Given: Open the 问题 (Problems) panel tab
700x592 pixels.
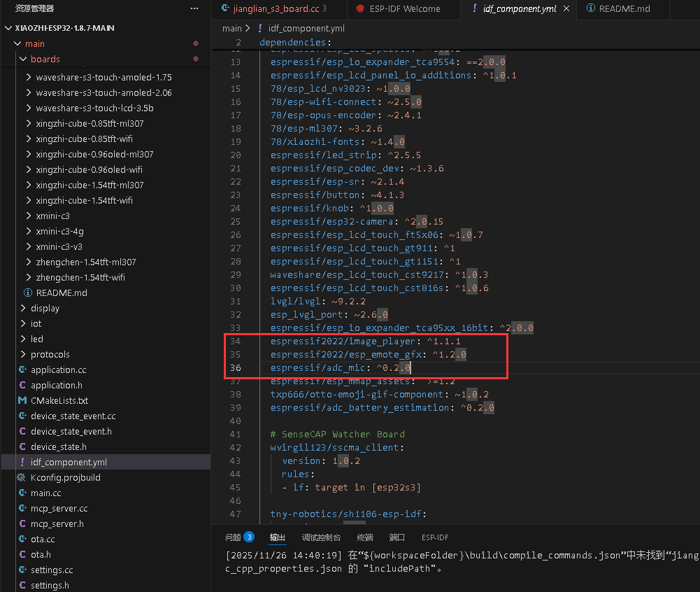Looking at the screenshot, I should tap(233, 537).
